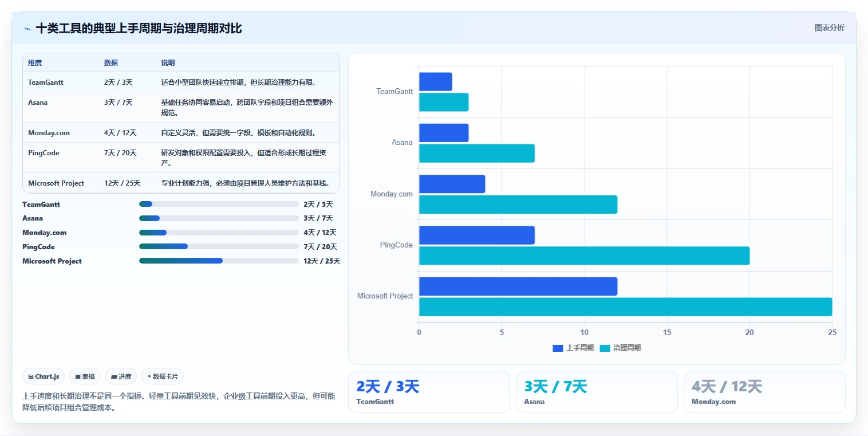The width and height of the screenshot is (868, 436).
Task: Click the Microsoft Project label beside its progress bar
Action: [x=52, y=261]
